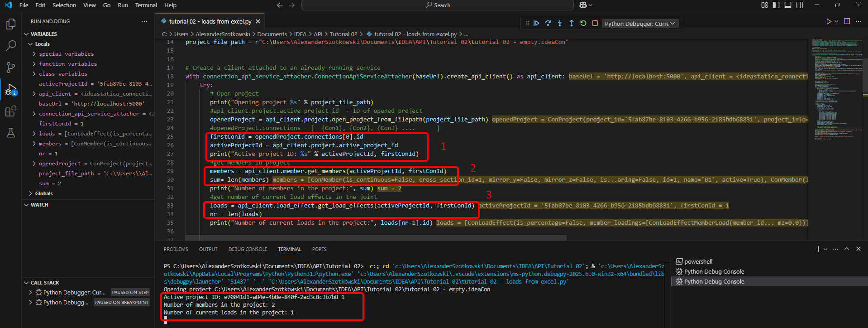Switch to the Debug Console tab
The image size is (868, 328).
point(248,249)
